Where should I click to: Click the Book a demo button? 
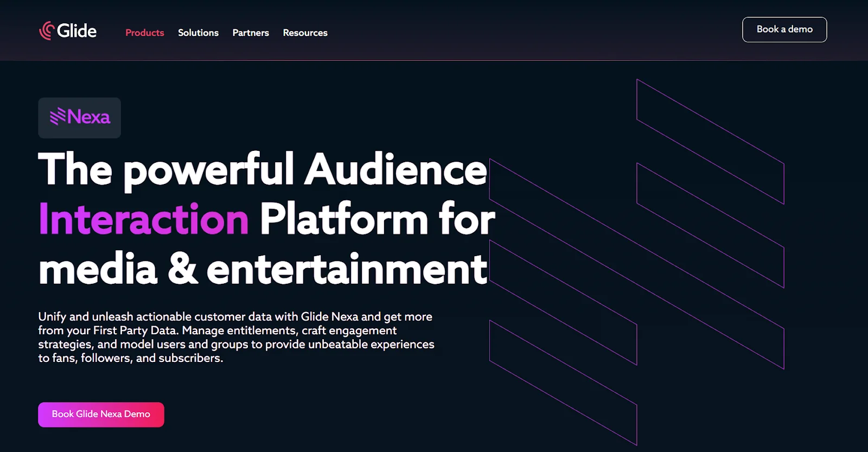784,29
